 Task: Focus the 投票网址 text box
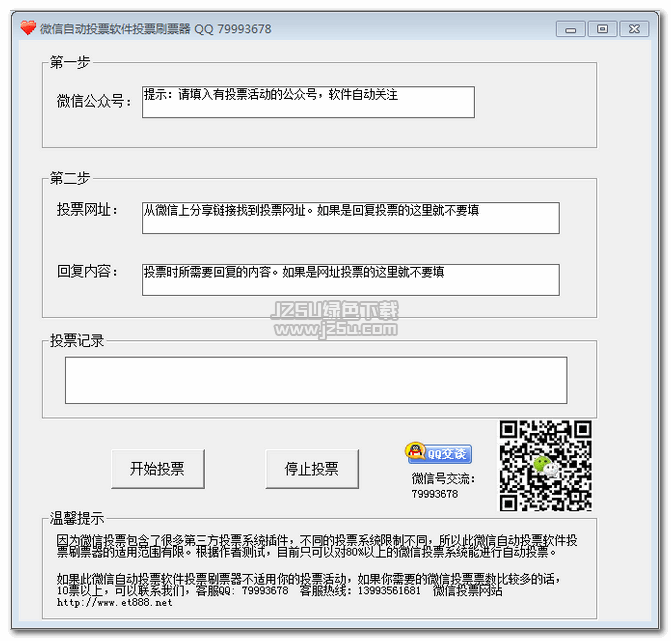(x=351, y=218)
